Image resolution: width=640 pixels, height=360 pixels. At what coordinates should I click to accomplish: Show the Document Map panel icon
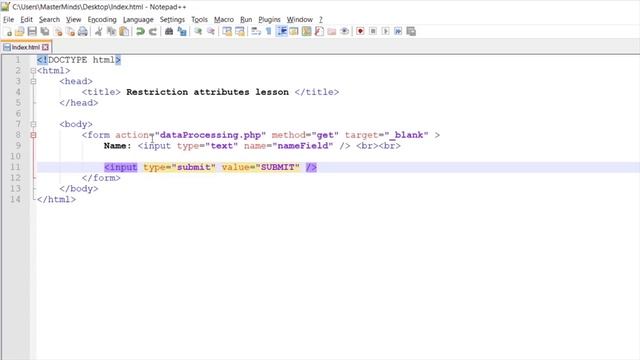pyautogui.click(x=307, y=31)
